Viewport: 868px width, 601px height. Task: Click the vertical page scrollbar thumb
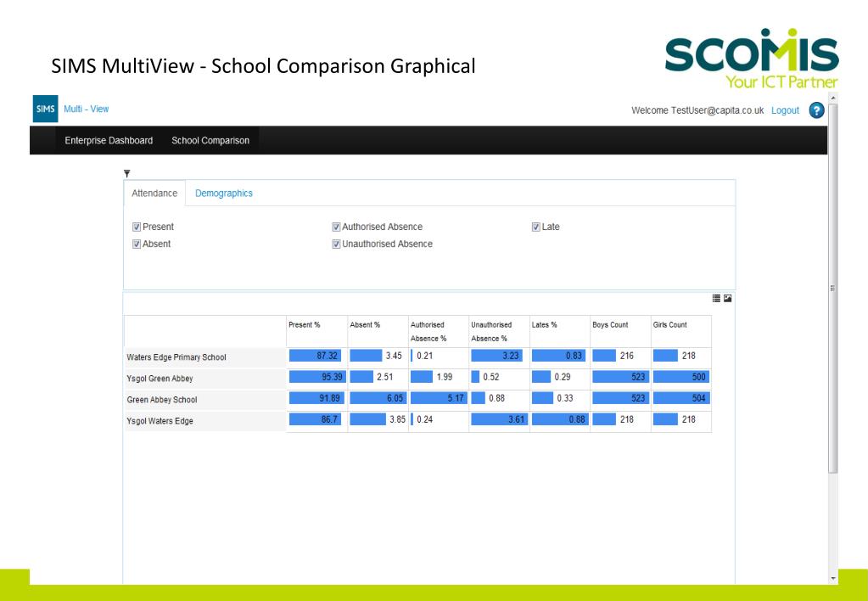834,288
